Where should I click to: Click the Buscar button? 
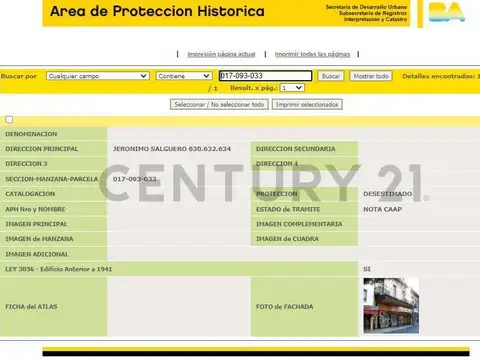(331, 76)
